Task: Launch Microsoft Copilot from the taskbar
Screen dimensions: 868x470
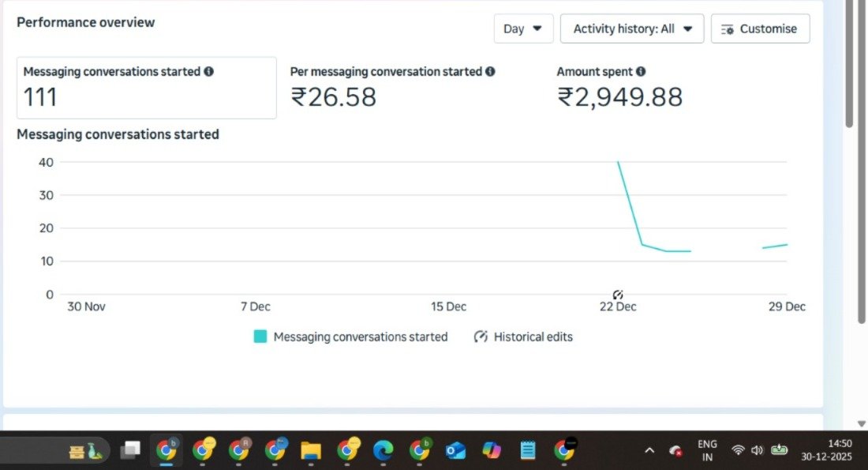Action: (492, 450)
